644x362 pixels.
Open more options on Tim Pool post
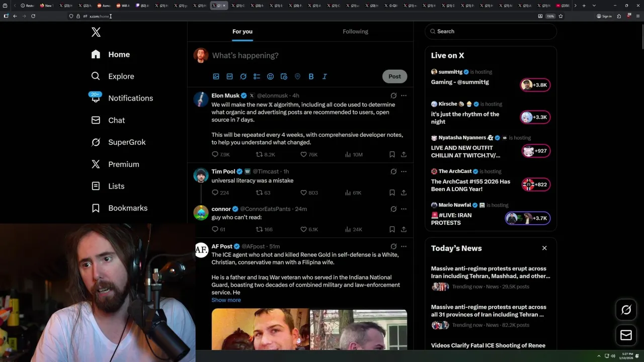click(404, 171)
